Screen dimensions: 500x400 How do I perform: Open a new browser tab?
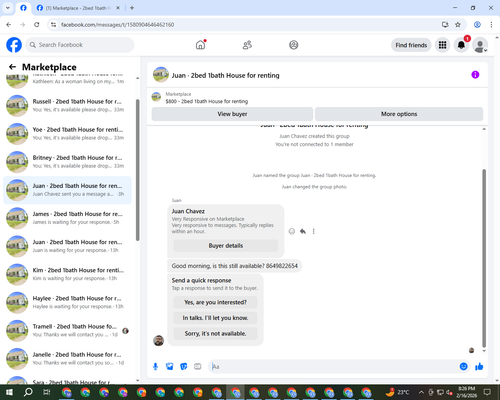[132, 8]
